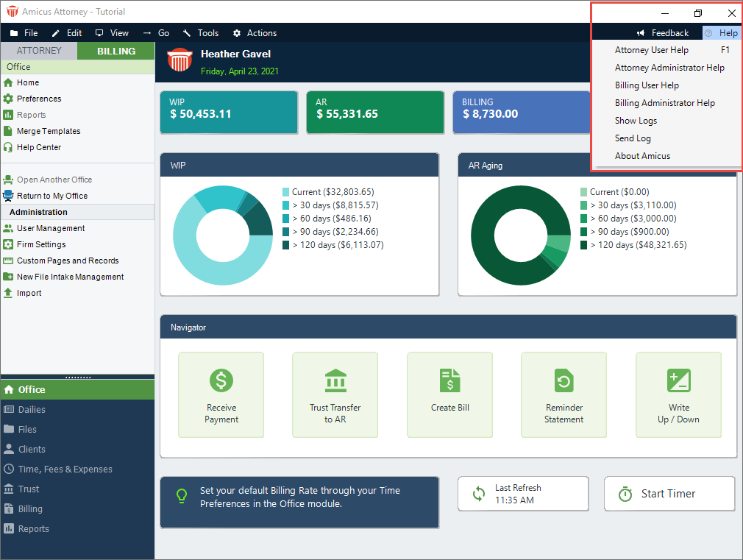The height and width of the screenshot is (560, 743).
Task: Select the BILLING tab
Action: (x=116, y=51)
